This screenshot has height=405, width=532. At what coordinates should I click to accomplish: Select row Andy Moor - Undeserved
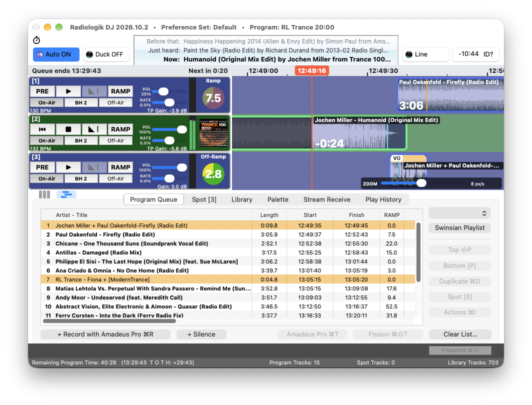227,297
